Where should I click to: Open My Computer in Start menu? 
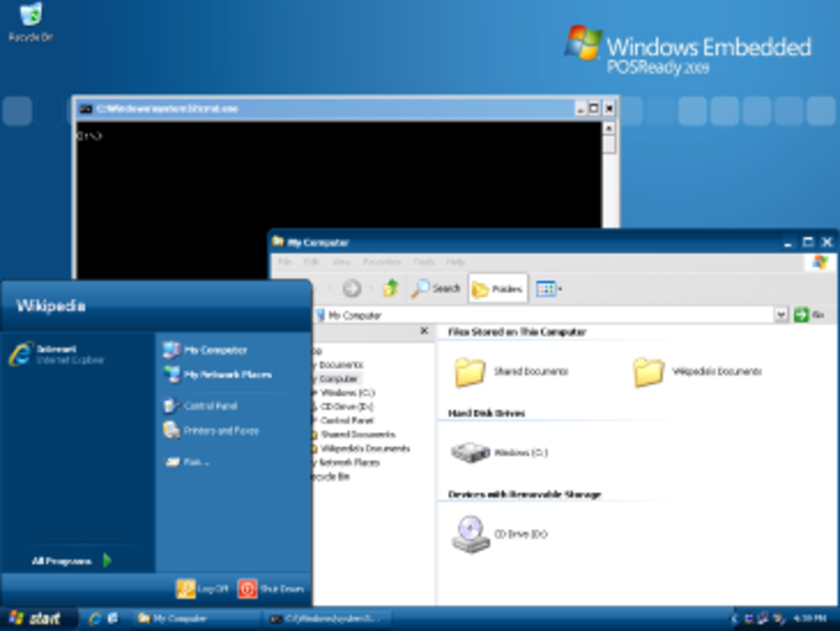coord(205,350)
